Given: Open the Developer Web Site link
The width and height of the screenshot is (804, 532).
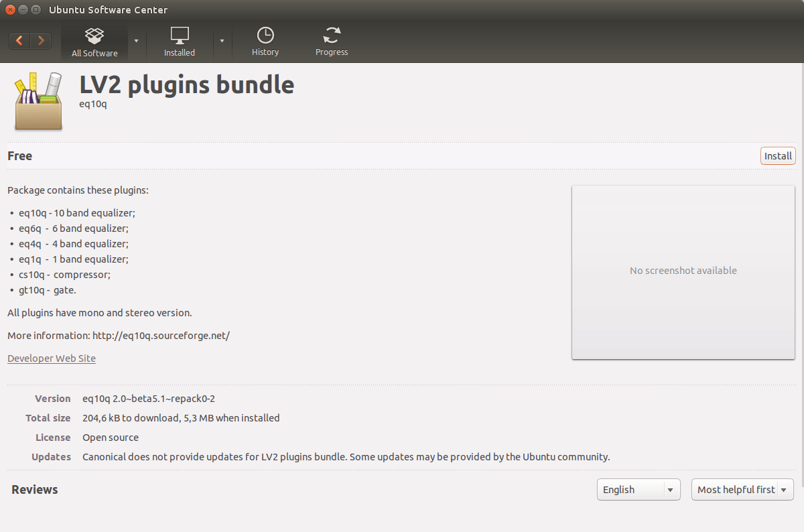Looking at the screenshot, I should click(51, 358).
